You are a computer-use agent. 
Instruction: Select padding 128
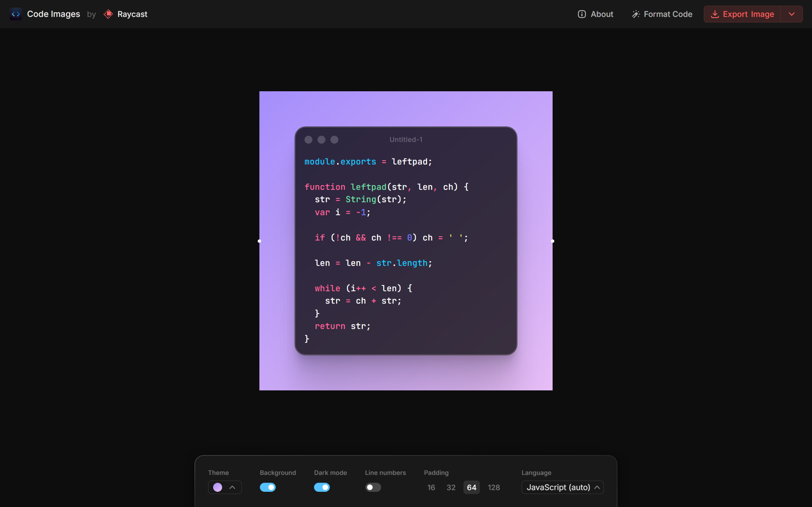(494, 487)
